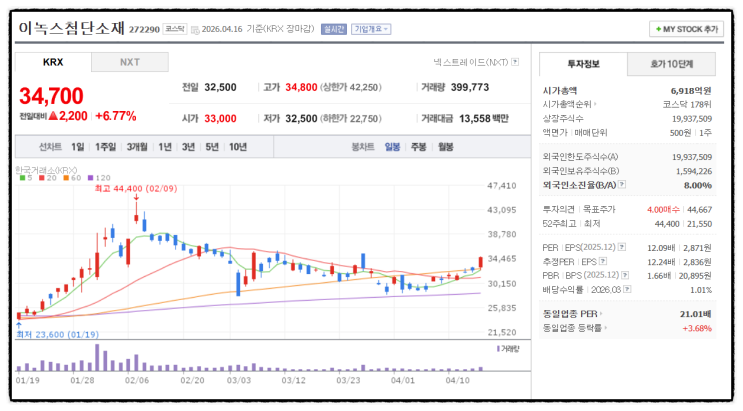Viewport: 743px width, 411px height.
Task: Click the 시가 33,000 open price value
Action: pyautogui.click(x=220, y=119)
